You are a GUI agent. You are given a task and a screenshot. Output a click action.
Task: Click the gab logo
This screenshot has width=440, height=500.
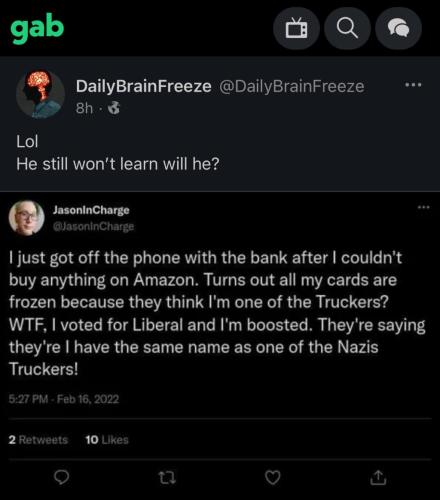pyautogui.click(x=37, y=28)
